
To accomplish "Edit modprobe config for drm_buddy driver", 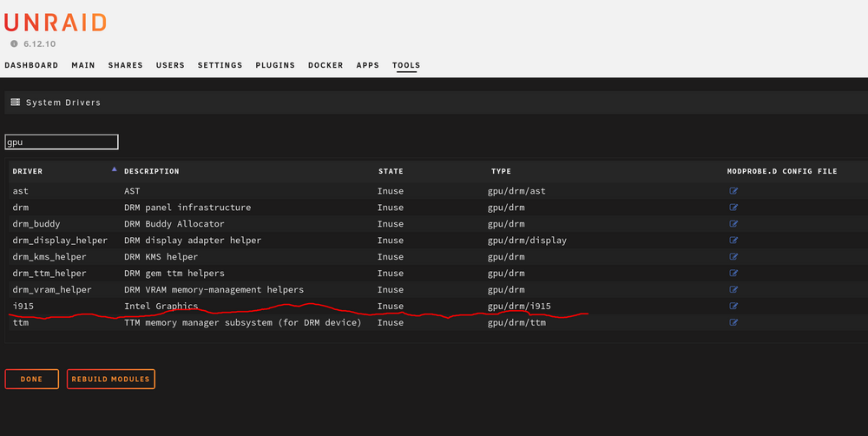I will pos(733,224).
